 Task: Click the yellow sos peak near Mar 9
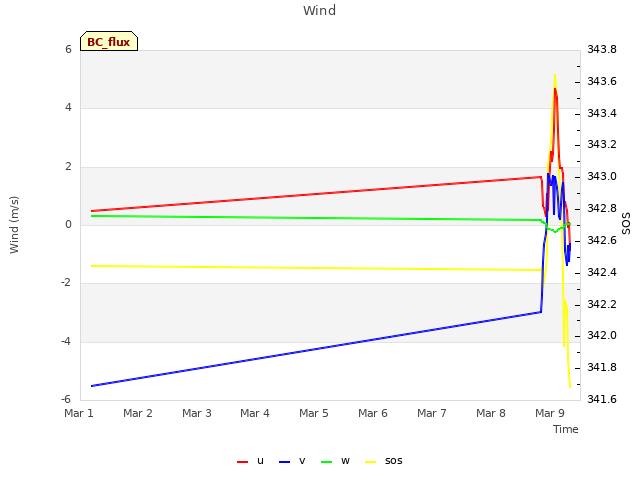pos(555,76)
